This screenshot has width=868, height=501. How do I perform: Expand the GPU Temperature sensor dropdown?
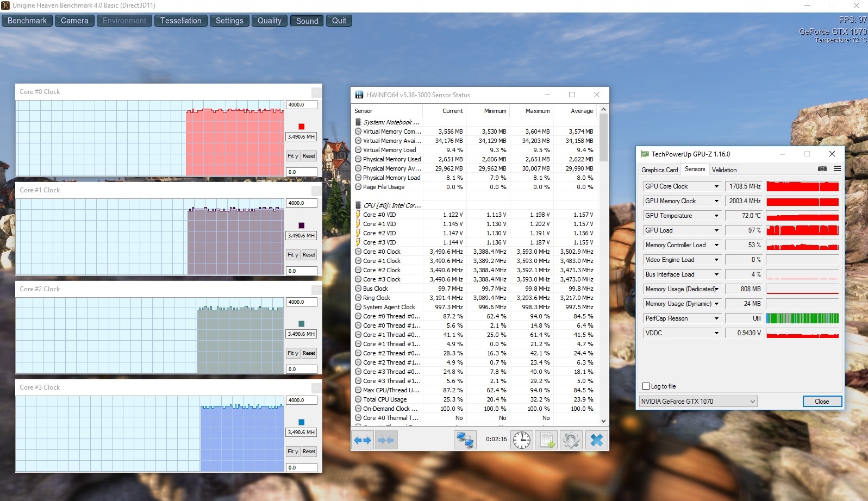click(716, 216)
